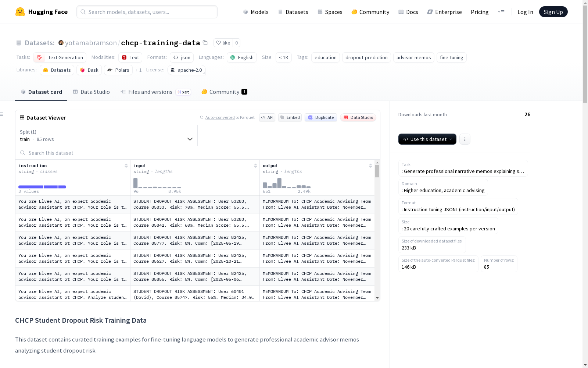The height and width of the screenshot is (368, 588).
Task: Click the input lengths histogram
Action: 157,183
